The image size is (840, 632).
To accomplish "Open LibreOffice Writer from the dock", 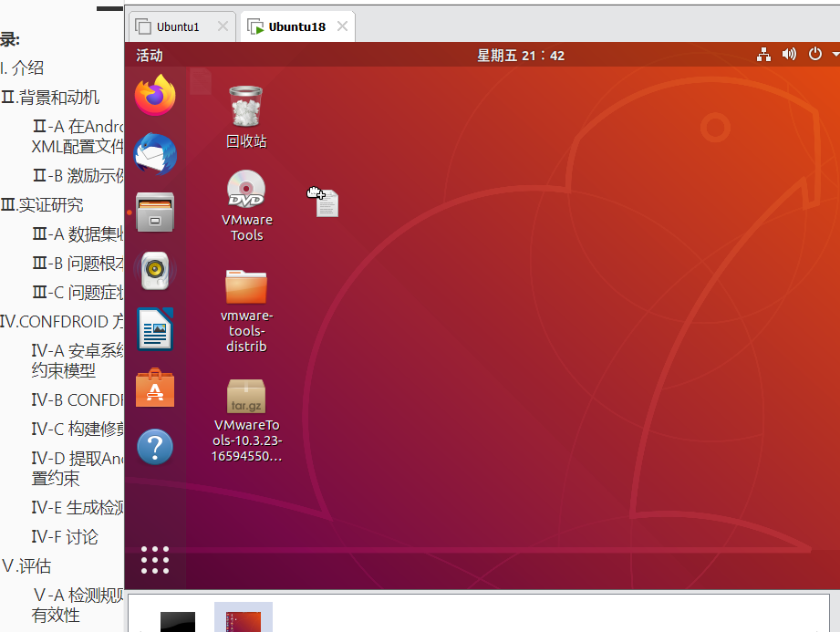I will tap(155, 329).
